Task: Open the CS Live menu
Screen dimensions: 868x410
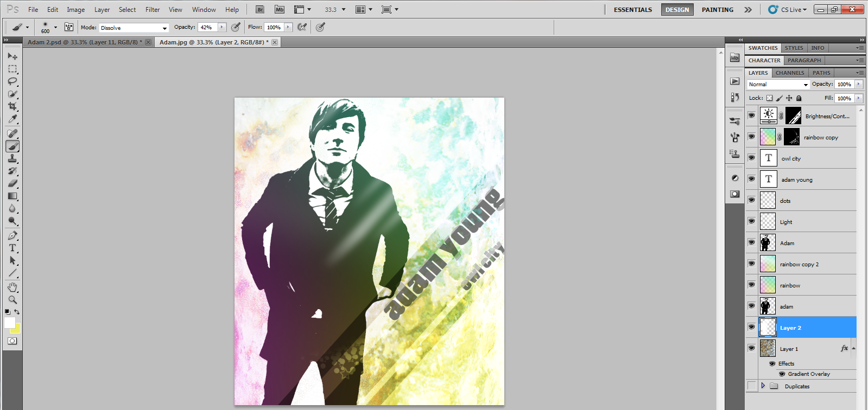Action: point(788,10)
